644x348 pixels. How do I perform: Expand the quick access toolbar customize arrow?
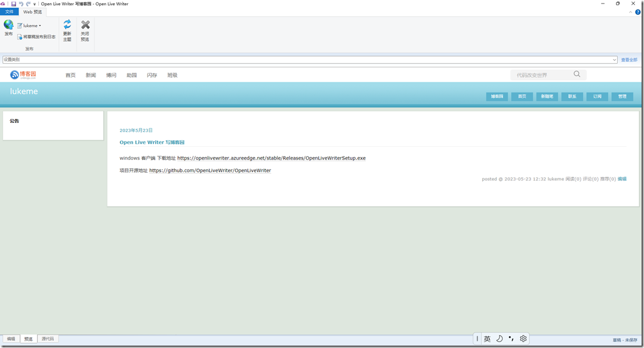[35, 4]
